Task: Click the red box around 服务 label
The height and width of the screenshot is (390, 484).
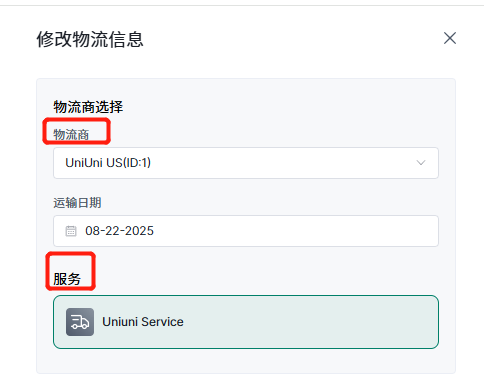Action: pos(70,271)
